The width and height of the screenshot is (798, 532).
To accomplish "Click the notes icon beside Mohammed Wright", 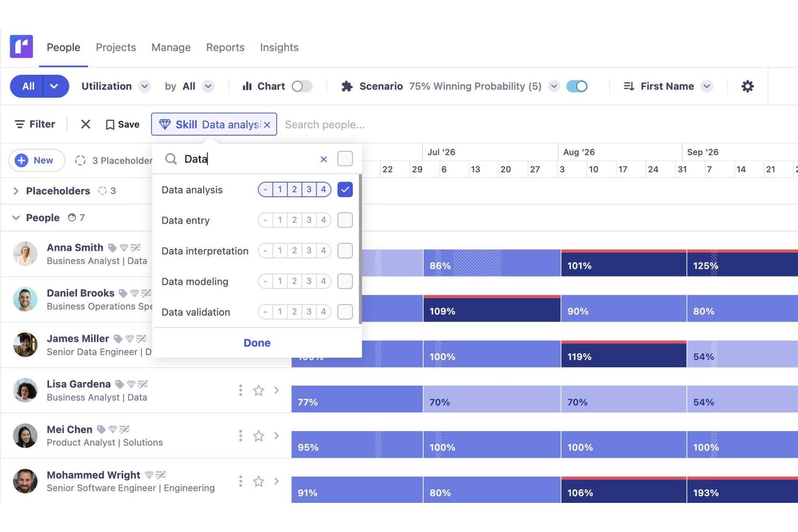I will 161,475.
